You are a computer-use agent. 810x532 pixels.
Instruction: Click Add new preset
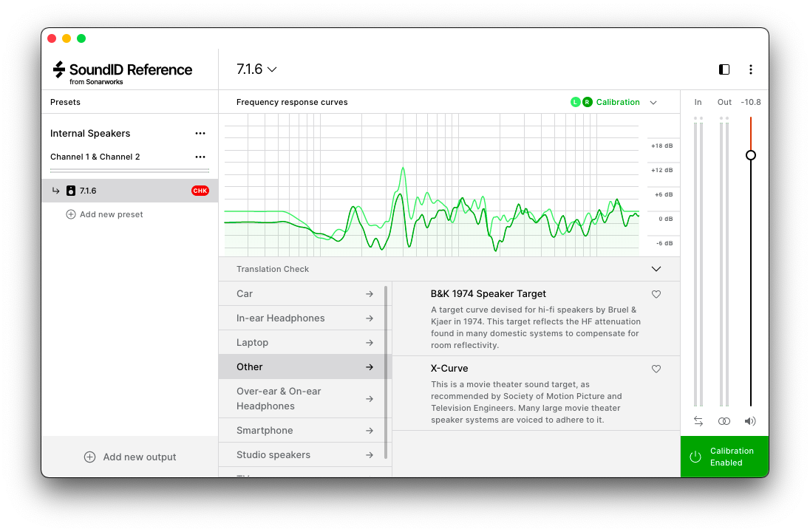pos(104,214)
